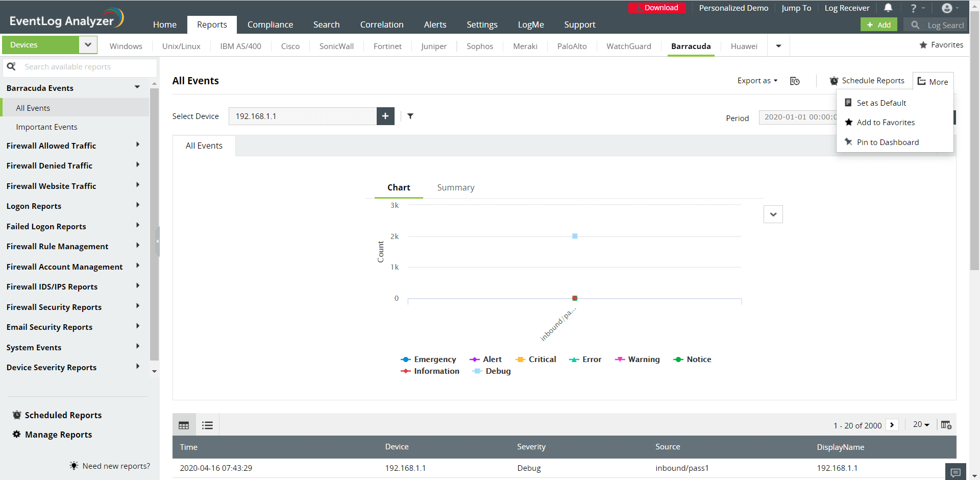980x480 pixels.
Task: Open the Jump To menu
Action: coord(796,8)
